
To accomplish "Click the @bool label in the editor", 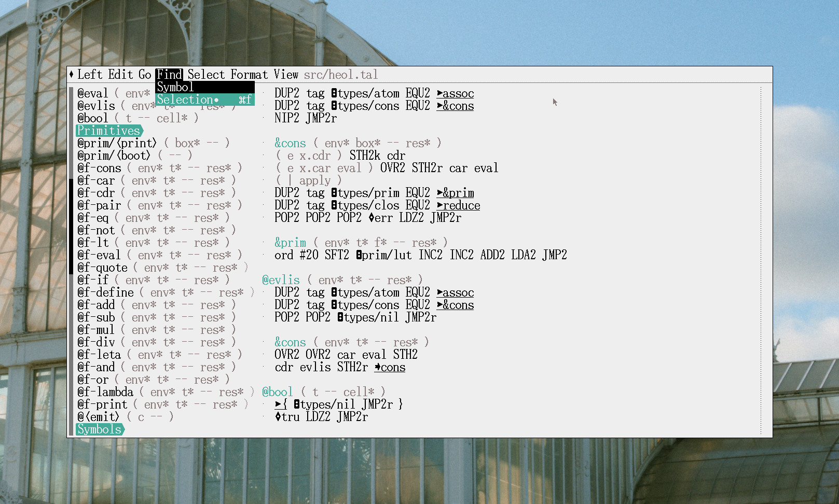I will pyautogui.click(x=278, y=392).
